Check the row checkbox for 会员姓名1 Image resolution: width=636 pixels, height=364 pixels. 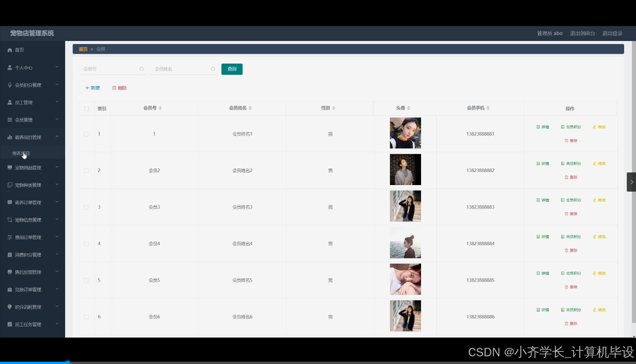click(x=86, y=134)
